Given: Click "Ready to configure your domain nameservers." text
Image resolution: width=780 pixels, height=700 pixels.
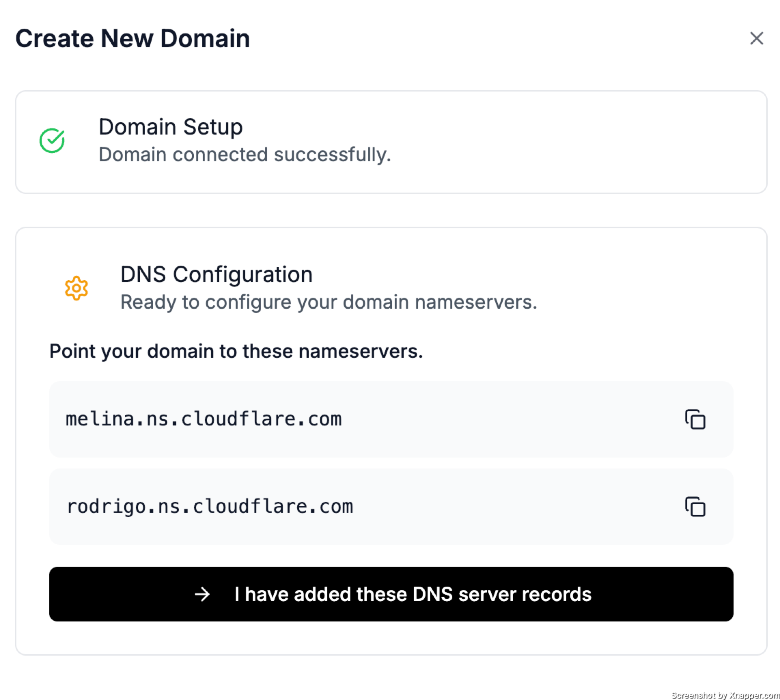Looking at the screenshot, I should coord(329,302).
